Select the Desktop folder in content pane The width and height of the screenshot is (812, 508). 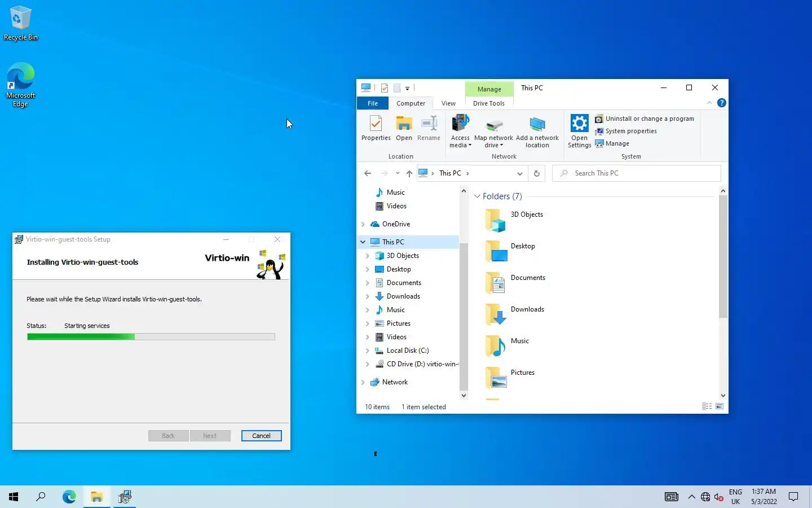click(x=510, y=251)
